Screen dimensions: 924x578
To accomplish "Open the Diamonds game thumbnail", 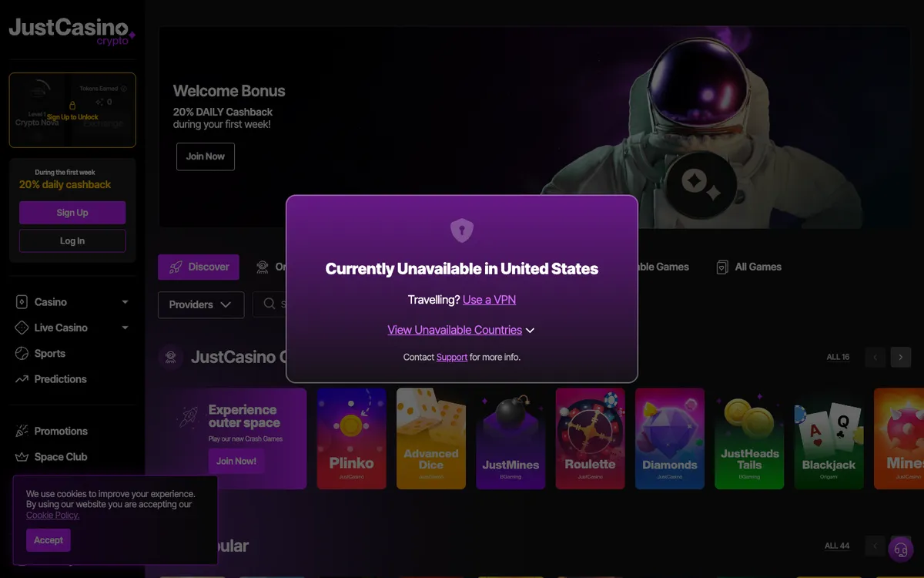I will 670,439.
